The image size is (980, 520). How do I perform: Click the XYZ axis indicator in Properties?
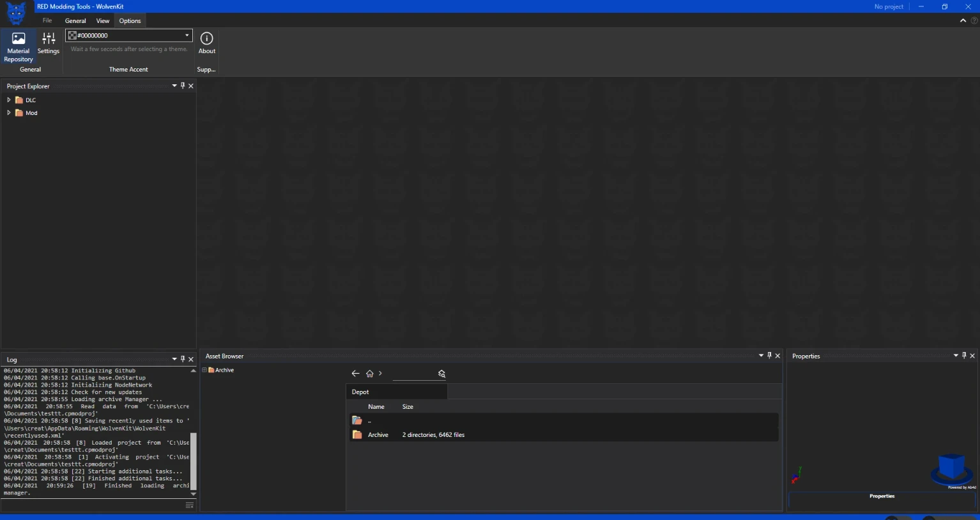pos(796,475)
